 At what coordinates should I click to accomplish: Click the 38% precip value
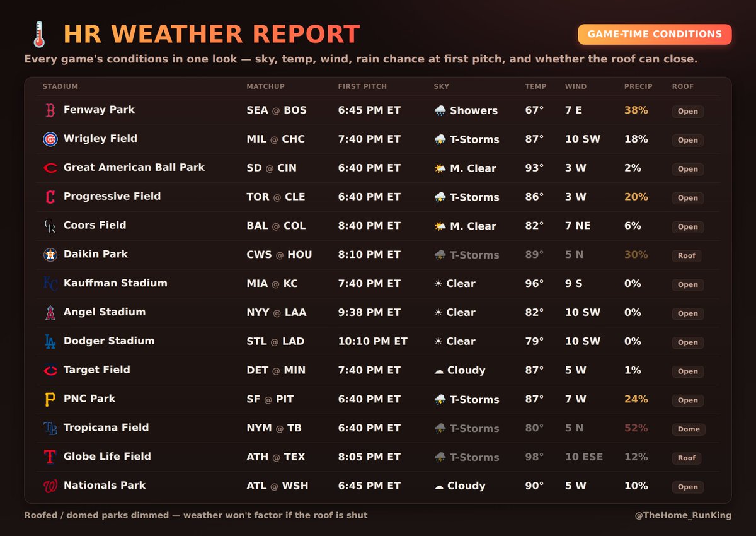click(636, 110)
